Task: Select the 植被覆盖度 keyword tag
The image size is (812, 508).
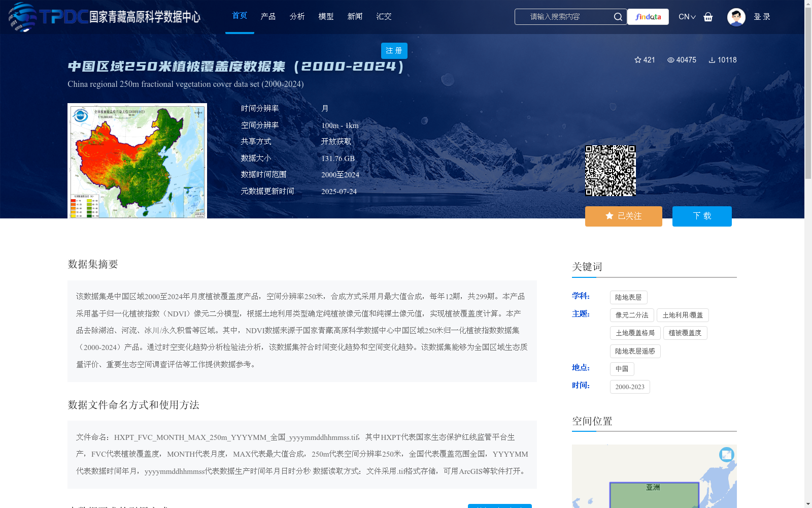Action: tap(685, 333)
